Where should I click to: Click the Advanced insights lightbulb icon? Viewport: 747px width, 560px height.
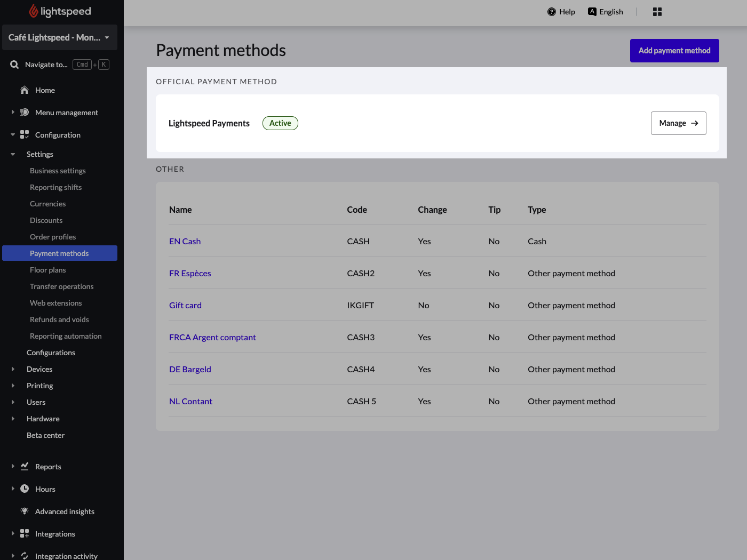coord(25,511)
